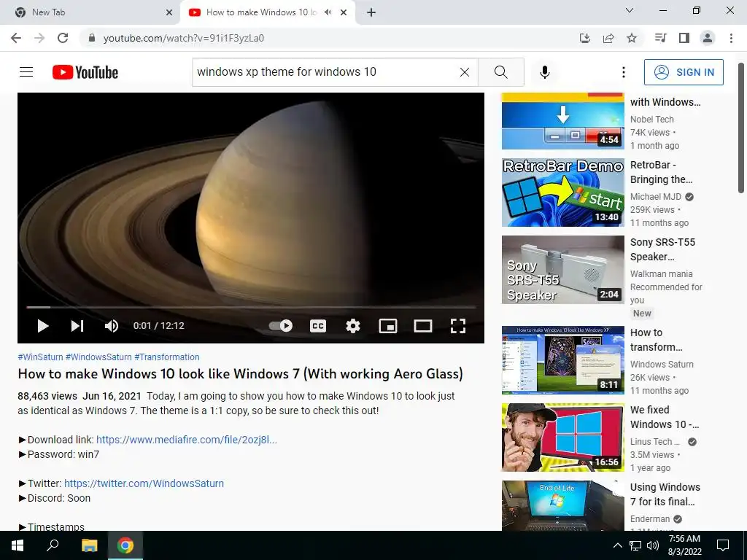
Task: Open Sony SRS-T55 Speaker thumbnail
Action: (562, 270)
